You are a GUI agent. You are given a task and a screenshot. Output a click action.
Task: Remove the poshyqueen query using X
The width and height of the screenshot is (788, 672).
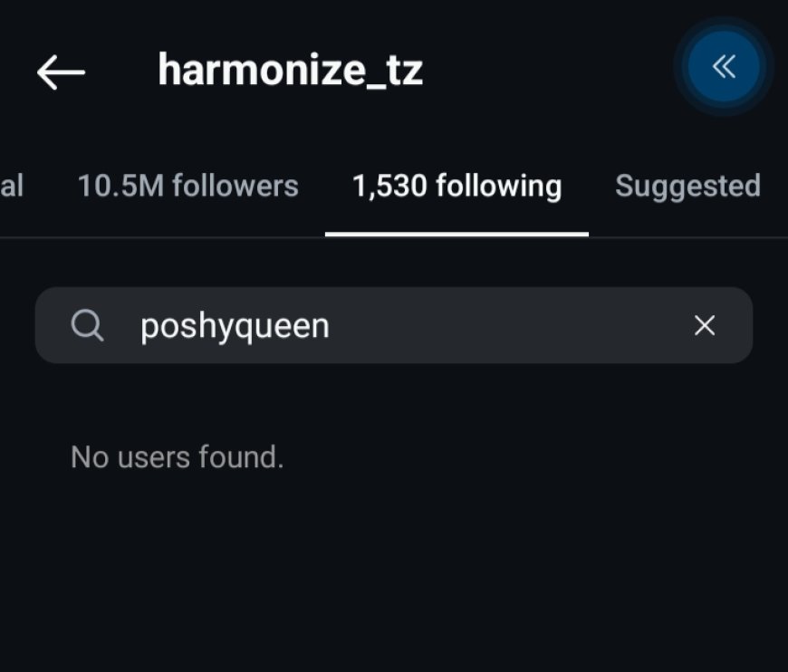pos(704,325)
